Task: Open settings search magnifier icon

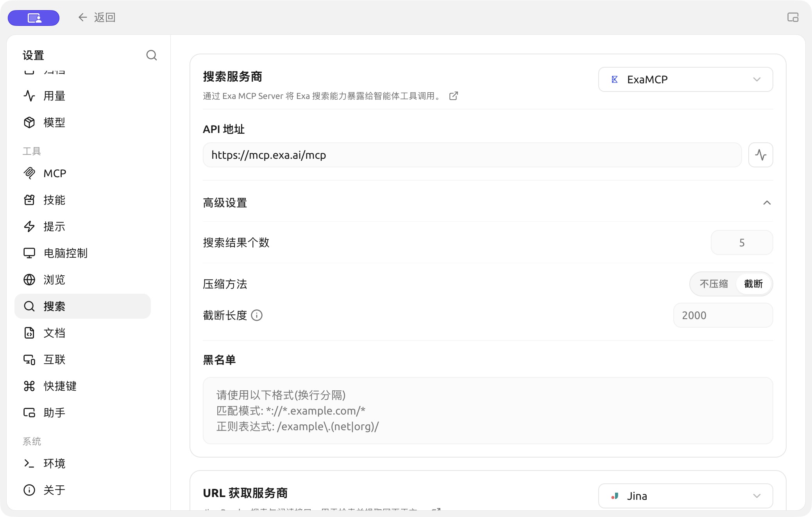Action: tap(152, 55)
